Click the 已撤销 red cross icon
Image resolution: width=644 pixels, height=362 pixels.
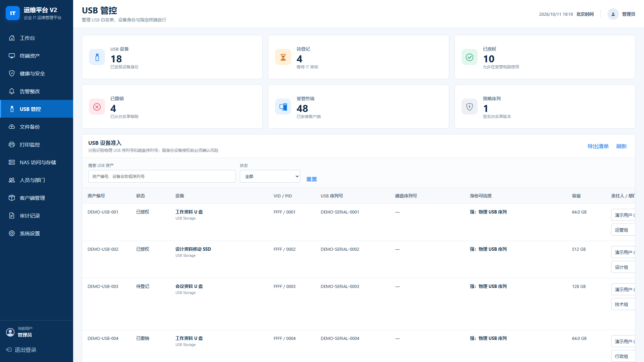97,107
